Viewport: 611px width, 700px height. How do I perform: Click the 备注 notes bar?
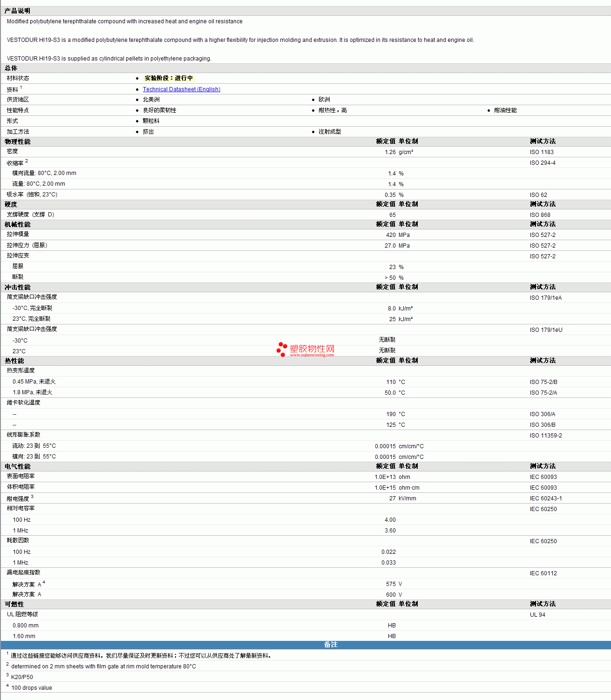click(306, 645)
